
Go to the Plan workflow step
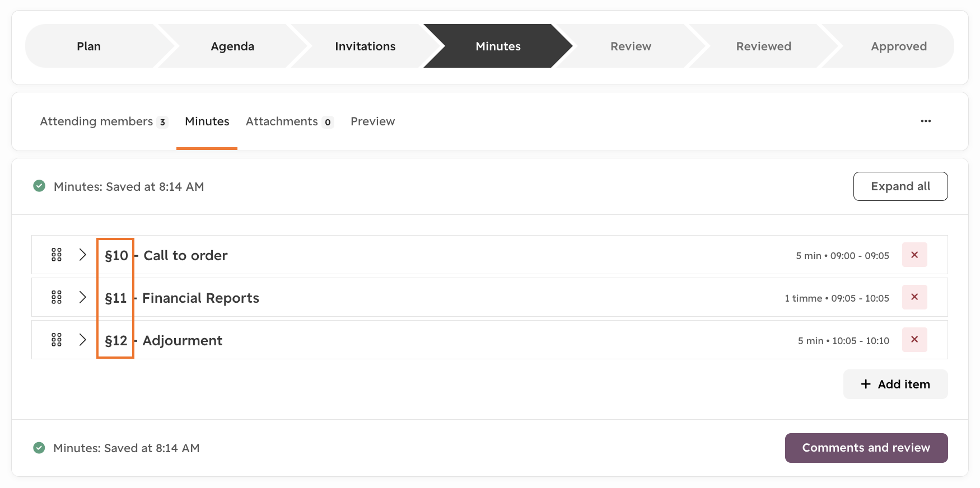[89, 46]
